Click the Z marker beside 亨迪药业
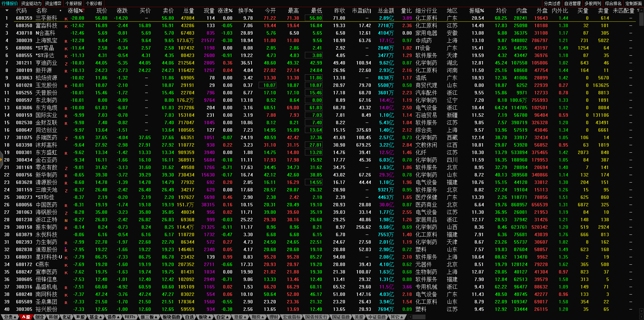Screen dimensions: 644x320 pos(66,64)
